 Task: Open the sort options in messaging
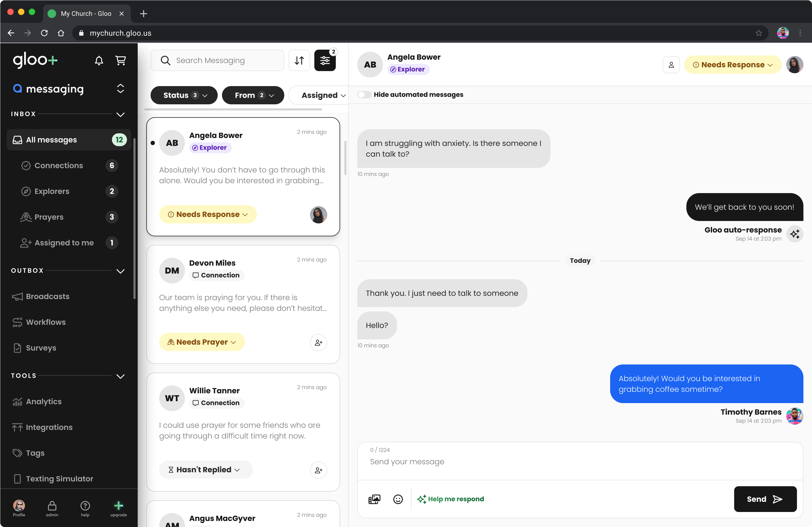(299, 60)
